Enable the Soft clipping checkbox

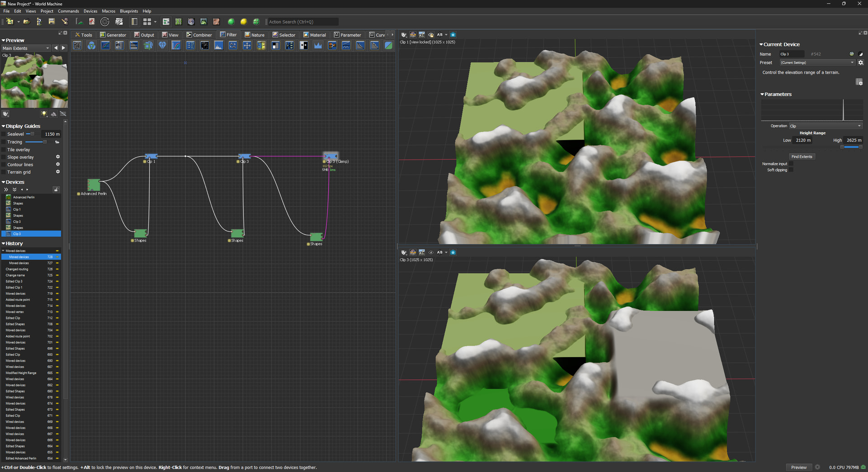pyautogui.click(x=791, y=170)
